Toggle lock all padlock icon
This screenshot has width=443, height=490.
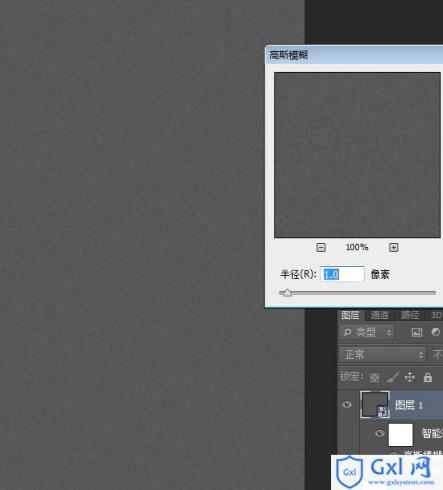(428, 377)
